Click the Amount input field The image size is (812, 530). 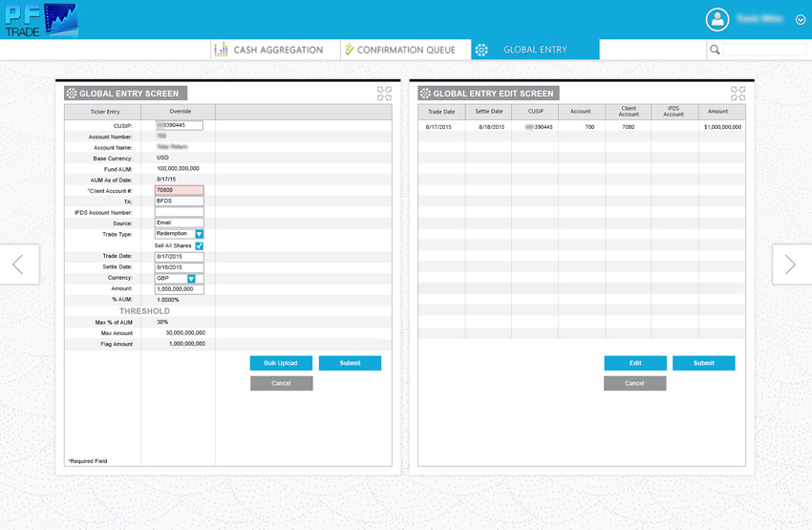[179, 289]
